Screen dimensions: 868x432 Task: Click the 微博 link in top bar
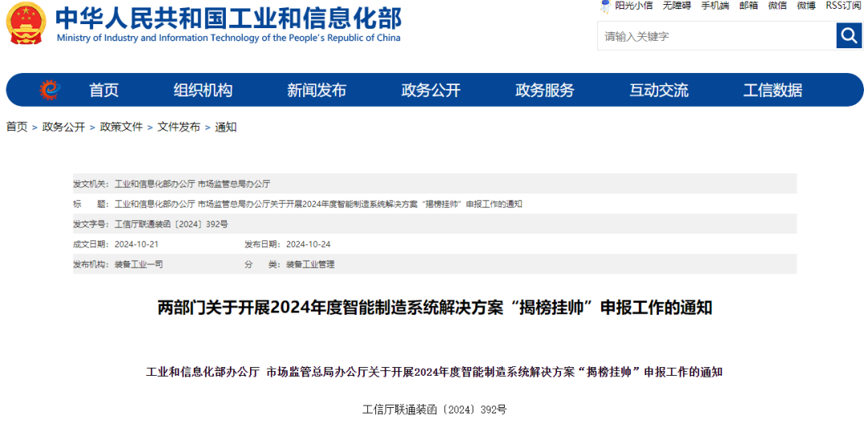click(x=806, y=6)
